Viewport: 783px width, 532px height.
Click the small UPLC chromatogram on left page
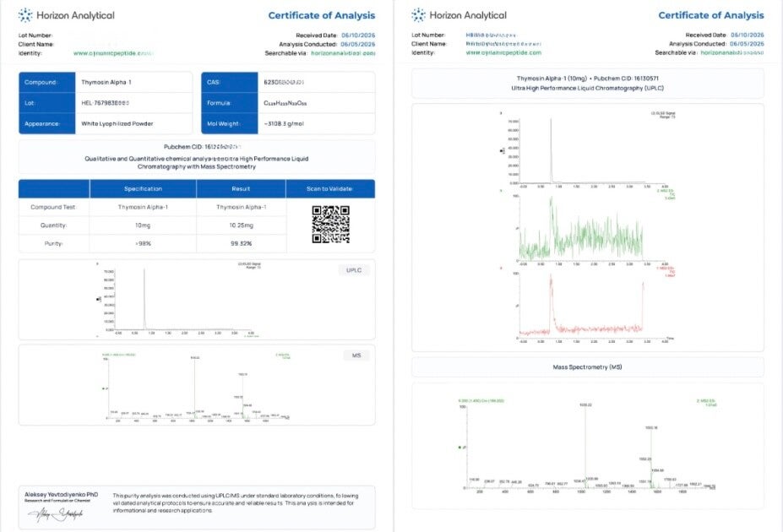177,299
